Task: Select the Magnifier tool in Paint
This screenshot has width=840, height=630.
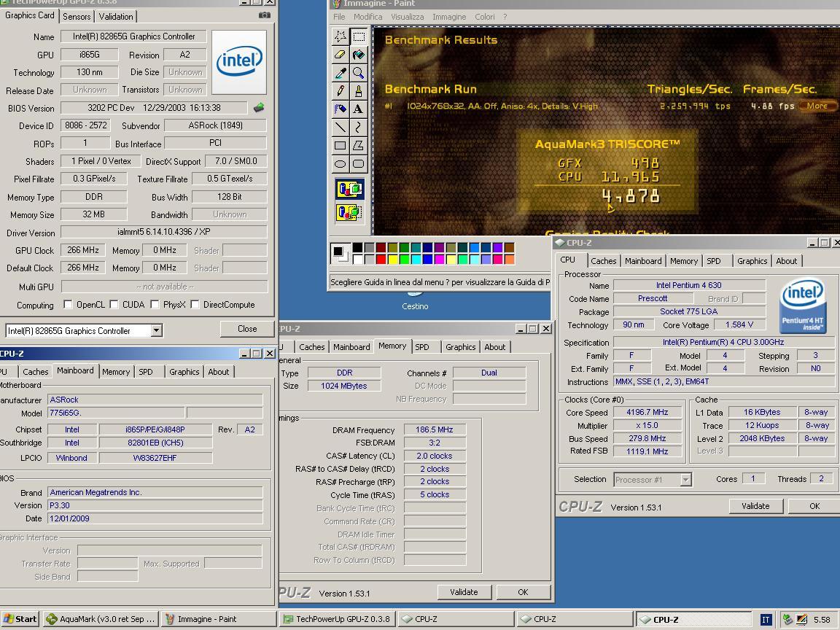Action: pos(359,73)
